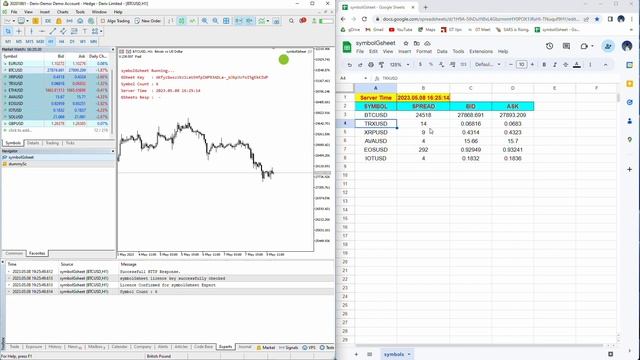640x360 pixels.
Task: Click the Google Sheets redo icon
Action: click(360, 64)
